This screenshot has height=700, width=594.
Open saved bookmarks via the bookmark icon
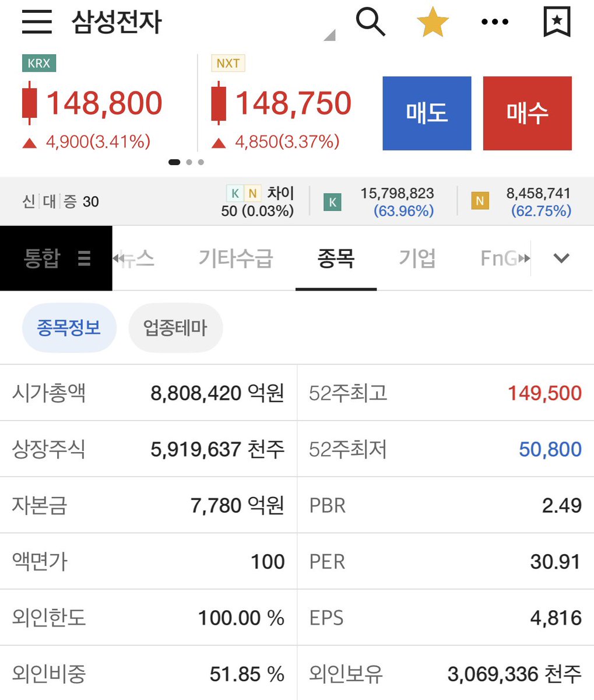tap(556, 22)
